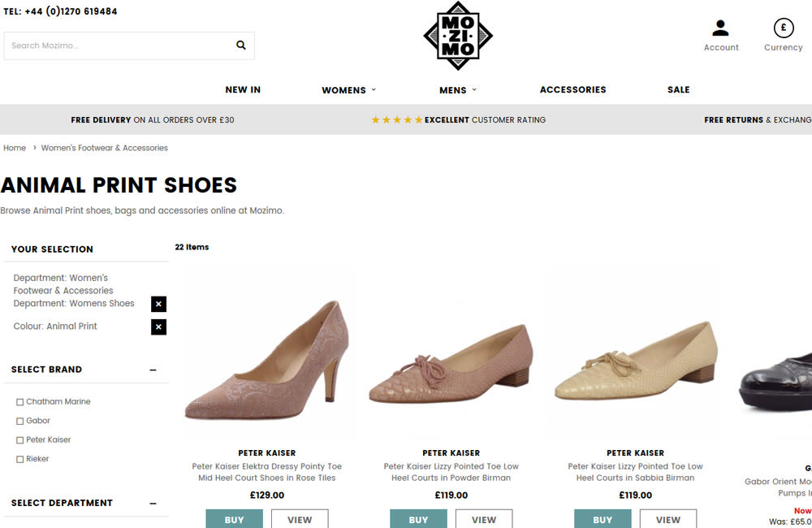Buy the Lizzy Powder Birman courts
The image size is (812, 528).
(418, 519)
